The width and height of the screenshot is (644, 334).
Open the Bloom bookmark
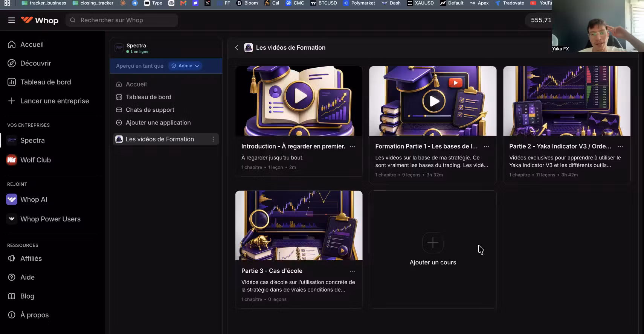(247, 3)
